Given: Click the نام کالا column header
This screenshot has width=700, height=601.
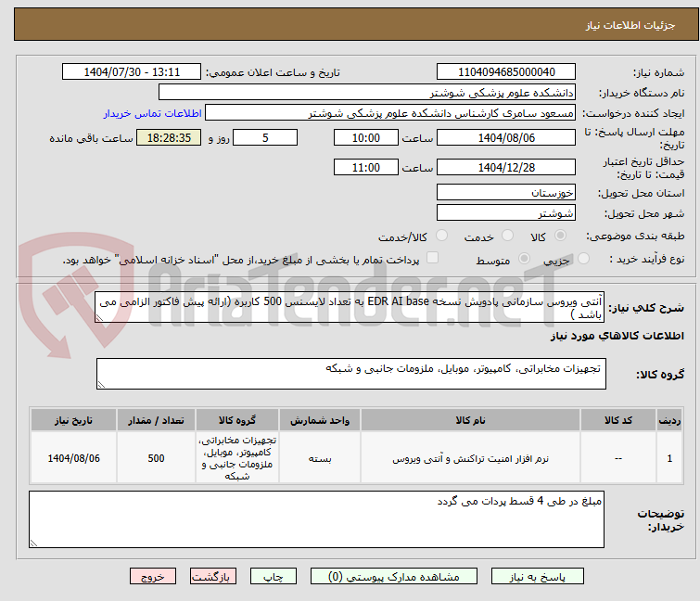Looking at the screenshot, I should coord(471,420).
